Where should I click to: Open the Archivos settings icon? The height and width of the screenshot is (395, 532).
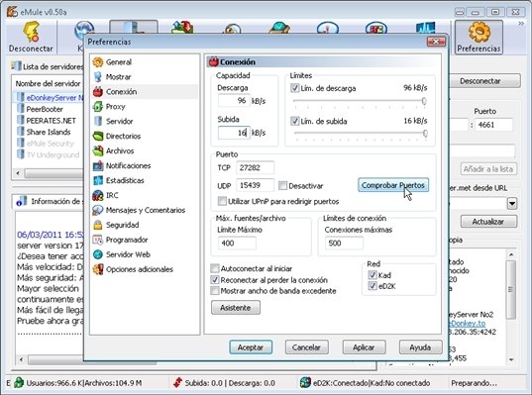[98, 150]
